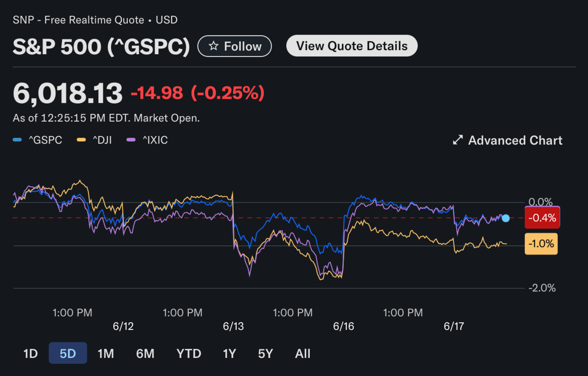Viewport: 588px width, 376px height.
Task: Select the 5D time range
Action: point(68,353)
